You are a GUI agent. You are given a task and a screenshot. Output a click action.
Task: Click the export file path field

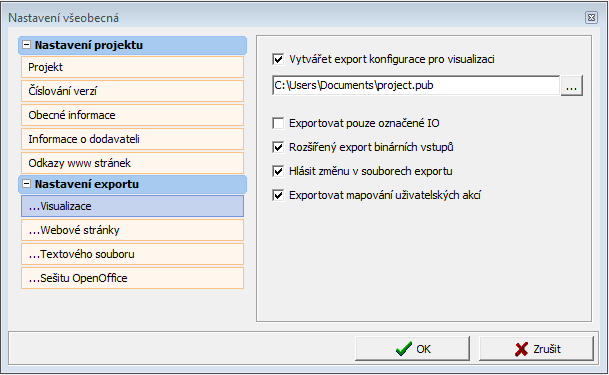click(416, 85)
